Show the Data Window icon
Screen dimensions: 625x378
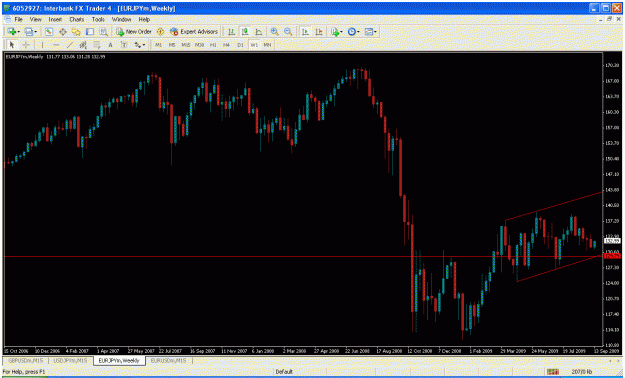point(63,32)
